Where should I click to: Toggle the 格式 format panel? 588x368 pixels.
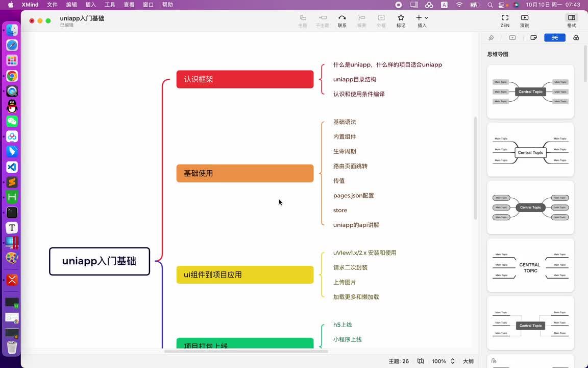572,20
